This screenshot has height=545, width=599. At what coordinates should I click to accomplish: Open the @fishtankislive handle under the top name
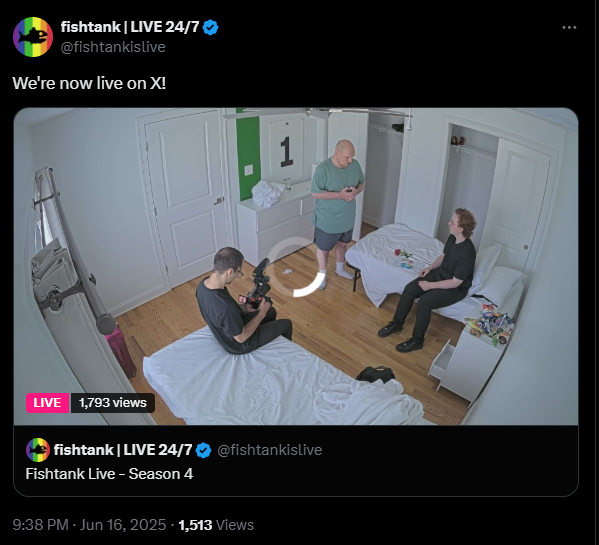click(x=113, y=47)
